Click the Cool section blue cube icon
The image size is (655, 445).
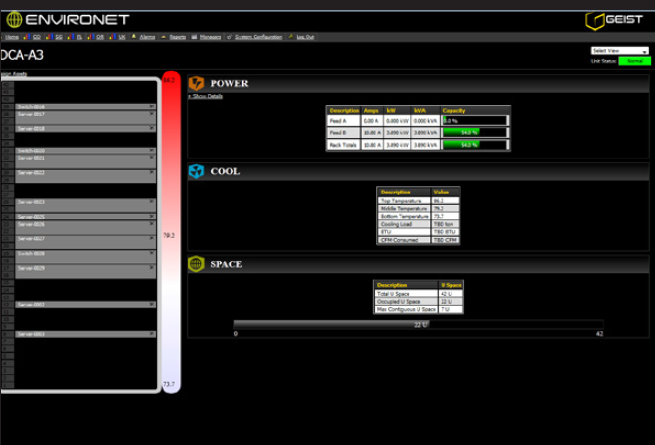tap(197, 171)
